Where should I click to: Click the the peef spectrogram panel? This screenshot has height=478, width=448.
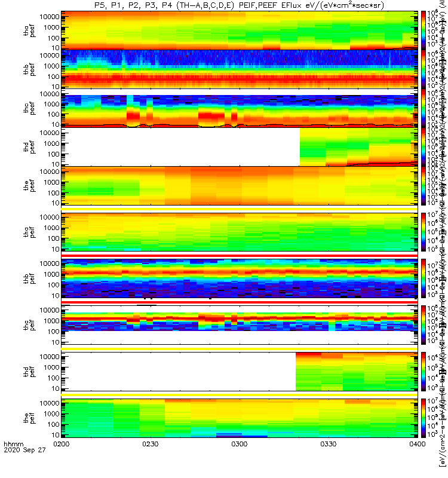coord(240,185)
